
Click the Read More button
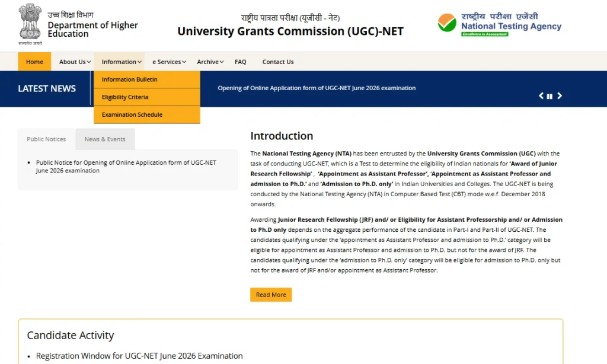(271, 294)
